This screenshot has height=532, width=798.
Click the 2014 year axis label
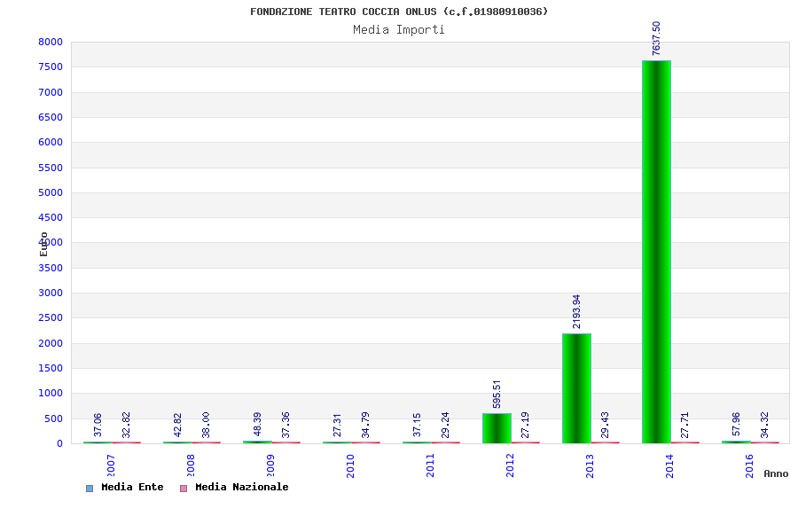click(669, 465)
